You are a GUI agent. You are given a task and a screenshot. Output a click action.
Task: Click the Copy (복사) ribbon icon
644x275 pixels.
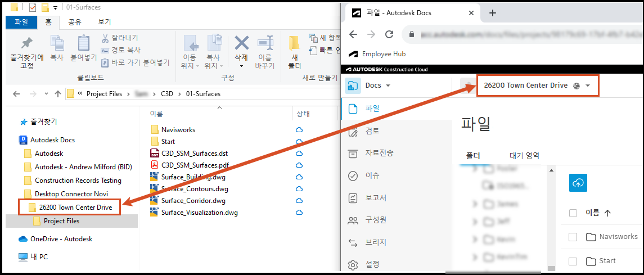tap(57, 43)
